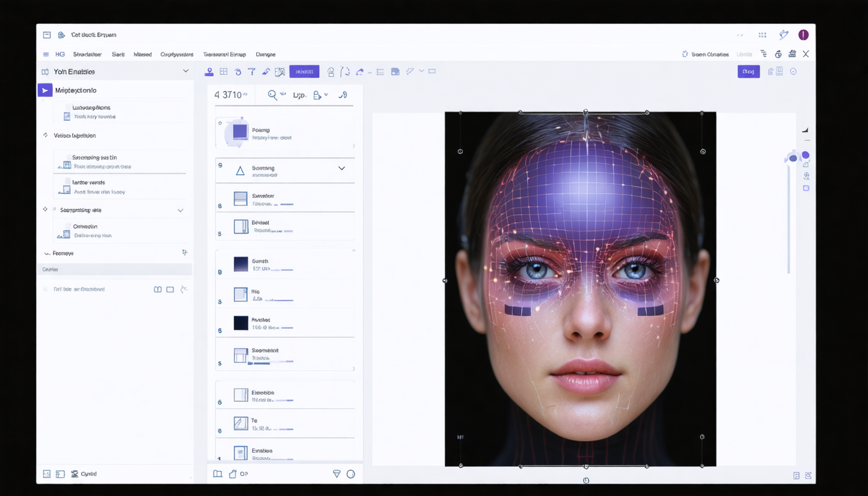Click the rotate handle below the canvas

pos(586,480)
